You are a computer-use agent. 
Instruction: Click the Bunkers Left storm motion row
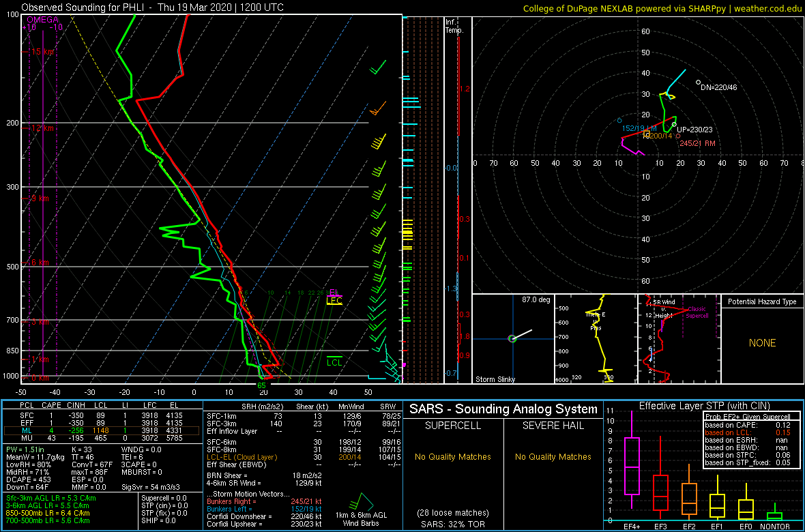[263, 508]
